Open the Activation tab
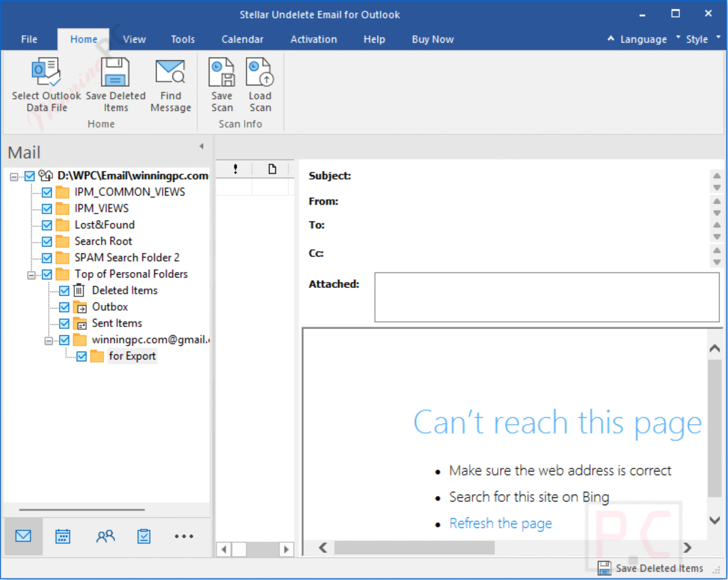 click(x=314, y=39)
